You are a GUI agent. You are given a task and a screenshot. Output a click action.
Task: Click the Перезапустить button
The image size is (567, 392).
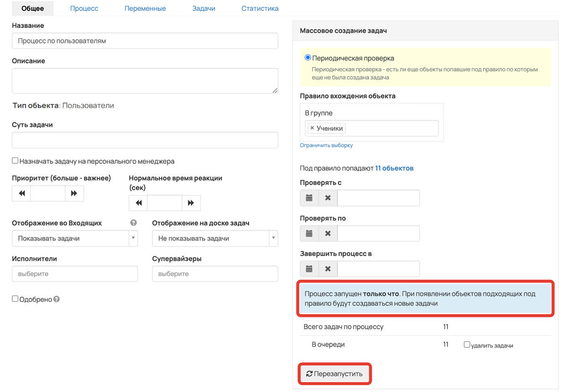pyautogui.click(x=335, y=374)
